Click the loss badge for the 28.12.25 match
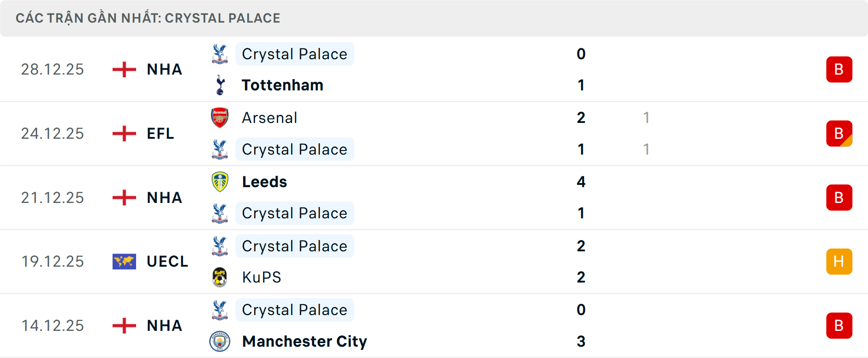 click(839, 69)
